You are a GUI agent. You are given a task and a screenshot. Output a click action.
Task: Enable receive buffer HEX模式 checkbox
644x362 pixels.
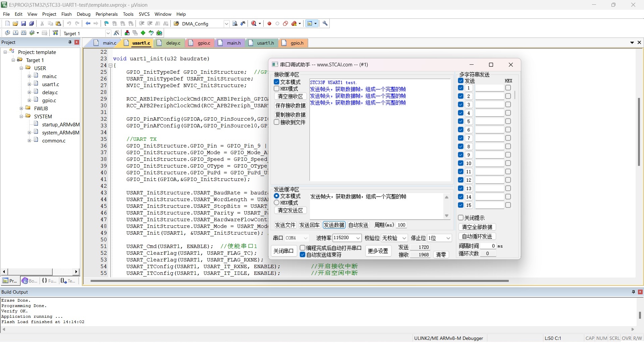pos(277,88)
